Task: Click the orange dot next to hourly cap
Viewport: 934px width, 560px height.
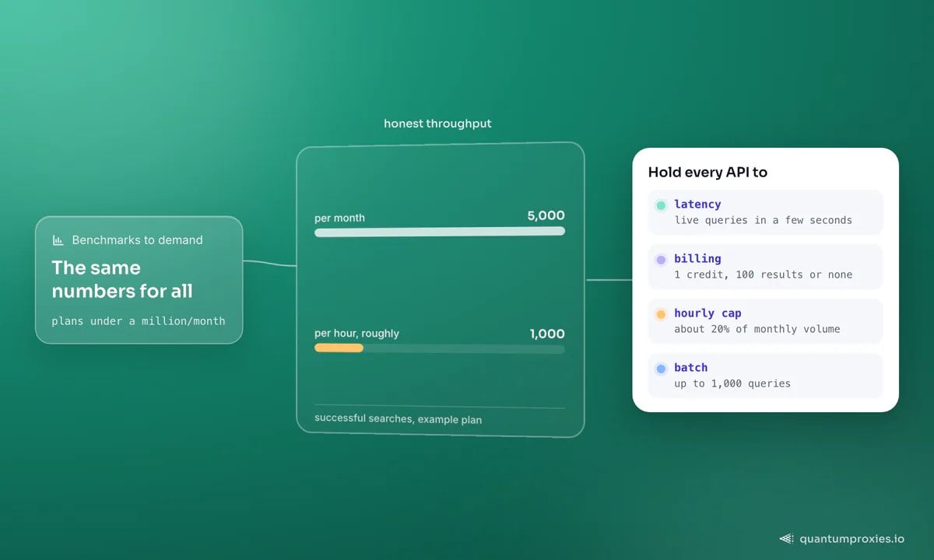Action: coord(661,314)
